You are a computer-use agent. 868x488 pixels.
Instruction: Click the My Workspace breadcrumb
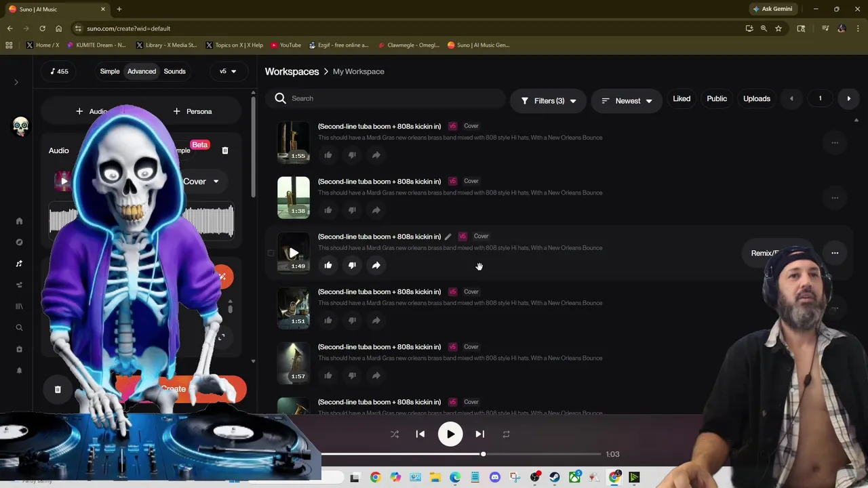pyautogui.click(x=358, y=71)
